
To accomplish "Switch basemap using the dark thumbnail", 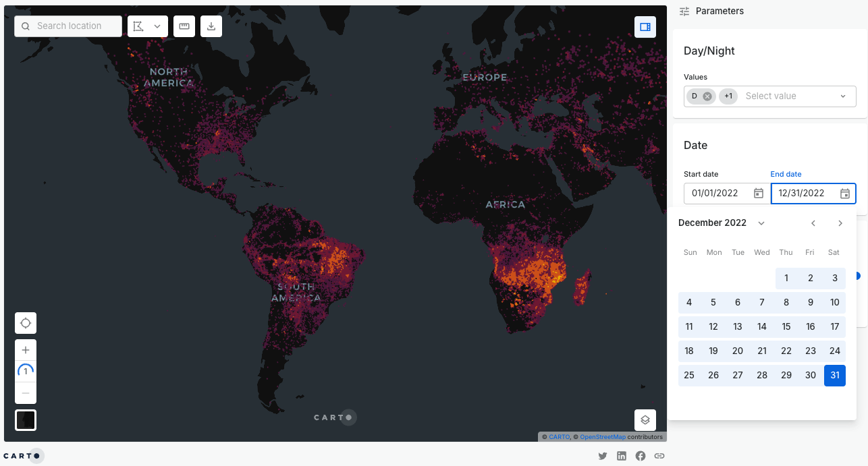I will (x=26, y=420).
